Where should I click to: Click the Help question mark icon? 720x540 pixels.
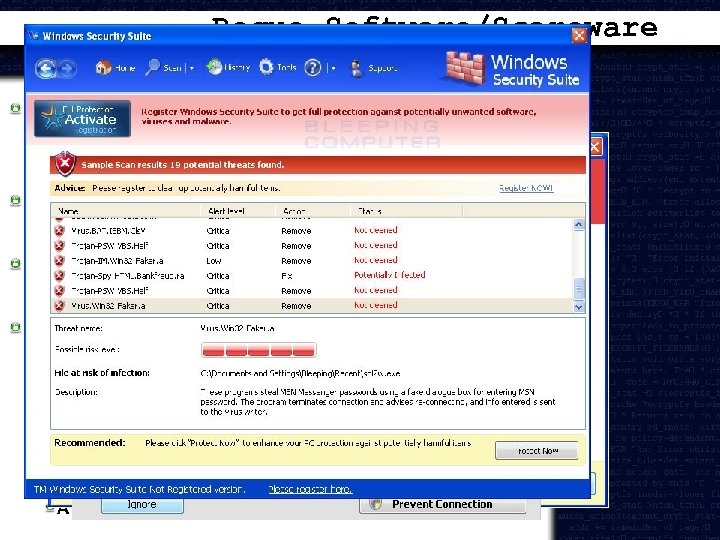click(313, 68)
